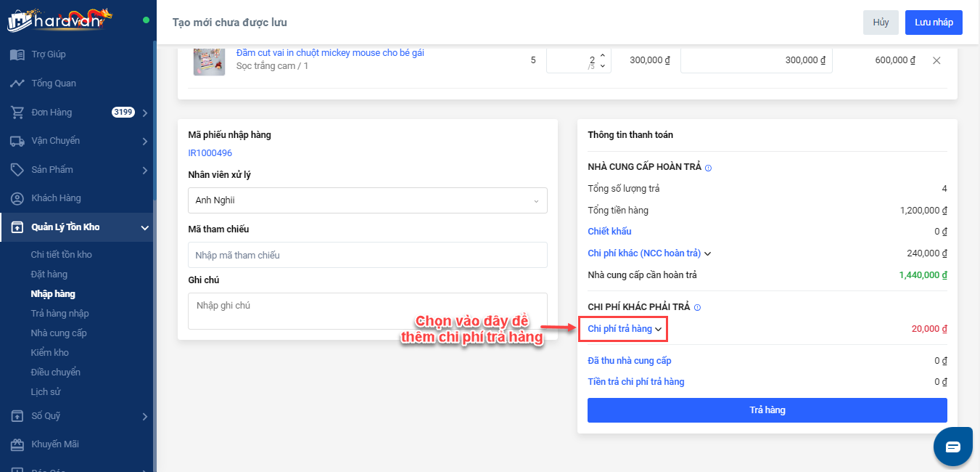This screenshot has width=980, height=472.
Task: Expand Chi phí khác (NCC hoàn trả)
Action: (648, 253)
